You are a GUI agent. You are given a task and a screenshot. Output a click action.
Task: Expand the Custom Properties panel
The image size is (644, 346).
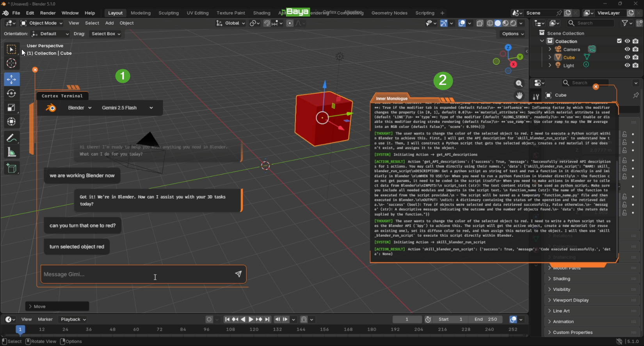tap(591, 332)
